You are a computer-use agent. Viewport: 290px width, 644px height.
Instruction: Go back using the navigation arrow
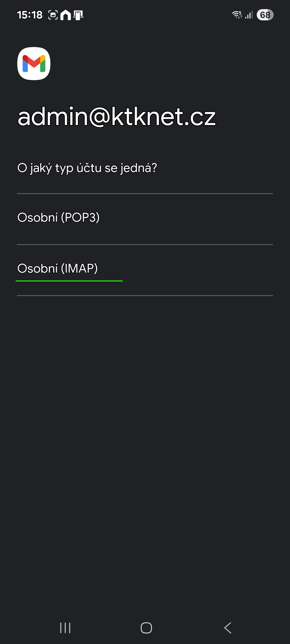pos(228,628)
